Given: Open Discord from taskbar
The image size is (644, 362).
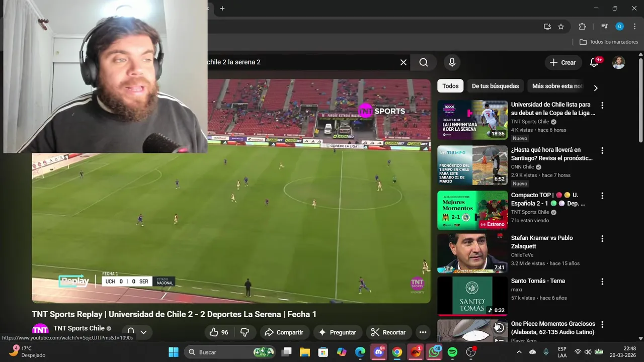Looking at the screenshot, I should (379, 352).
